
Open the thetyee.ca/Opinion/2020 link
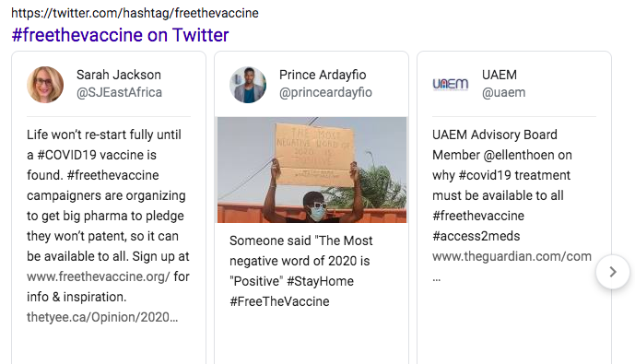[x=102, y=317]
